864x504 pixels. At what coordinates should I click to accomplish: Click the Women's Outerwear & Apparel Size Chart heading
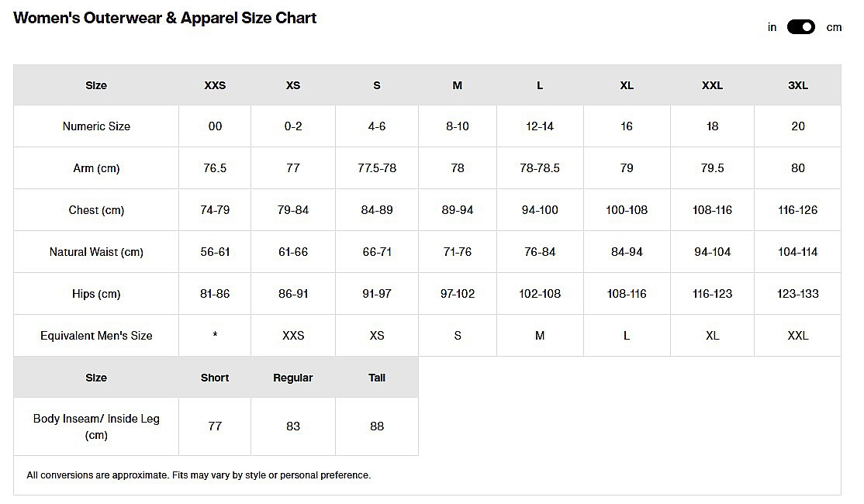(x=165, y=18)
